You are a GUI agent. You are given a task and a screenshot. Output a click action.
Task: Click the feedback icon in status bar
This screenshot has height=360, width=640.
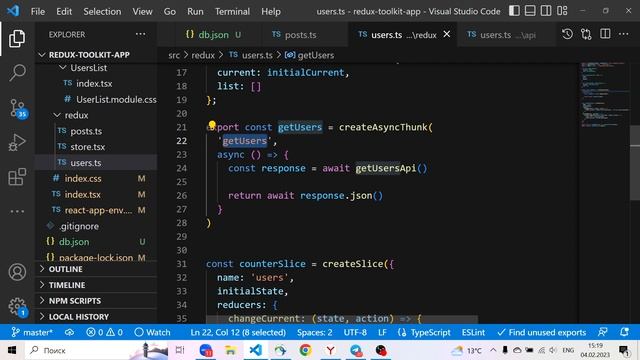coord(602,332)
